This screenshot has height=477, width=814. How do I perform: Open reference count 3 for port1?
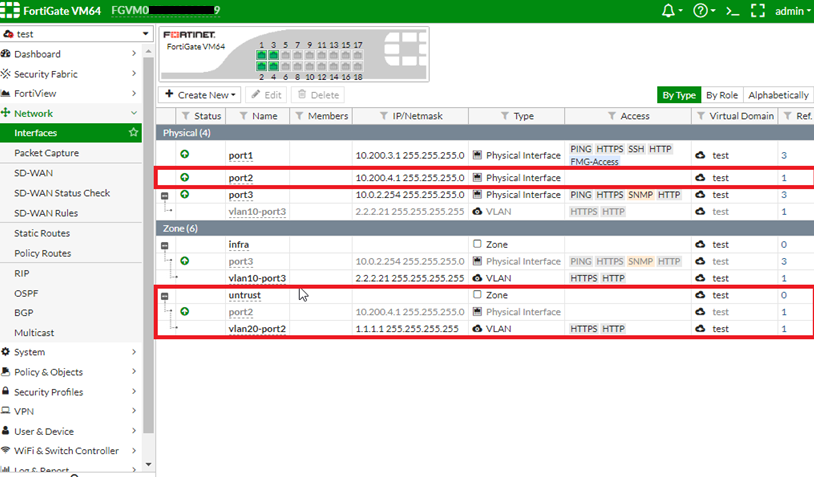click(784, 155)
